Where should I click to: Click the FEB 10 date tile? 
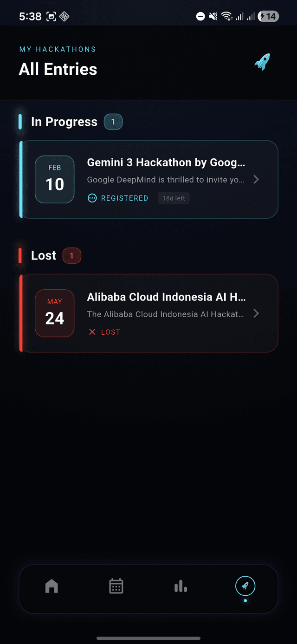(54, 179)
